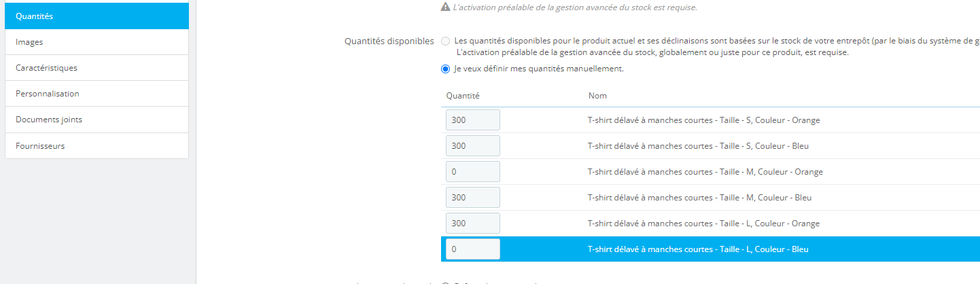Focus quantity field for Taille S Orange
980x284 pixels.
(472, 120)
